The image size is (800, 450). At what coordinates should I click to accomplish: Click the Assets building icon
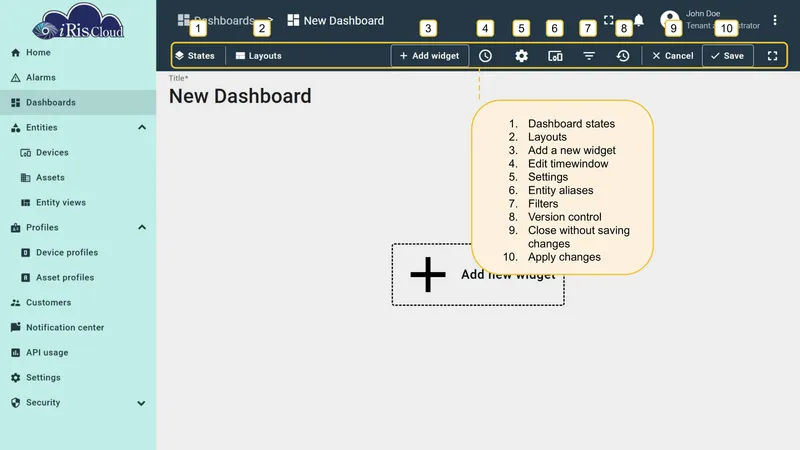(26, 178)
